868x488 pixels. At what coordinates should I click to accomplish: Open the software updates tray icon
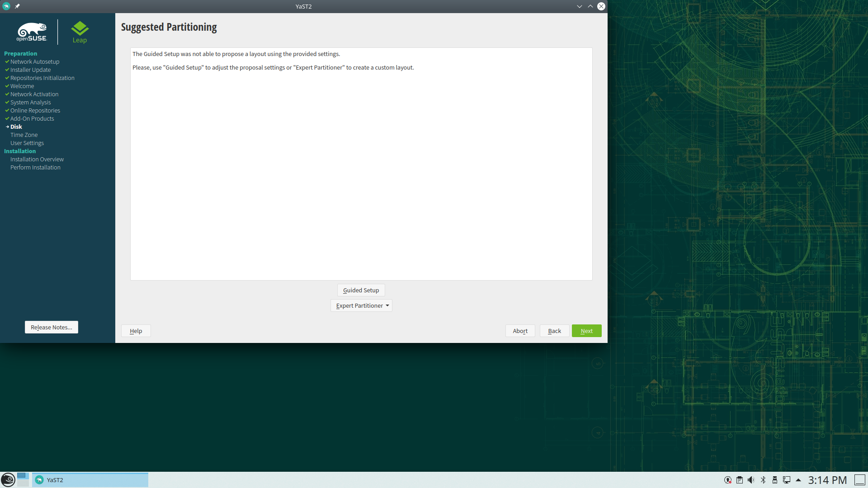(728, 480)
